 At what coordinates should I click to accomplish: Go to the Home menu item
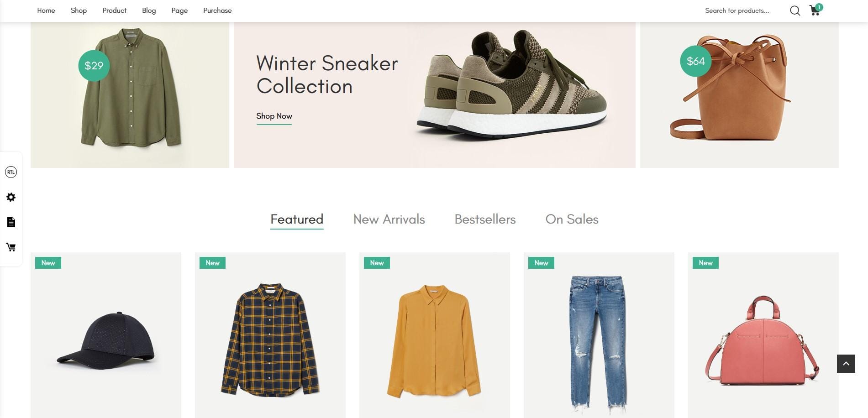46,10
